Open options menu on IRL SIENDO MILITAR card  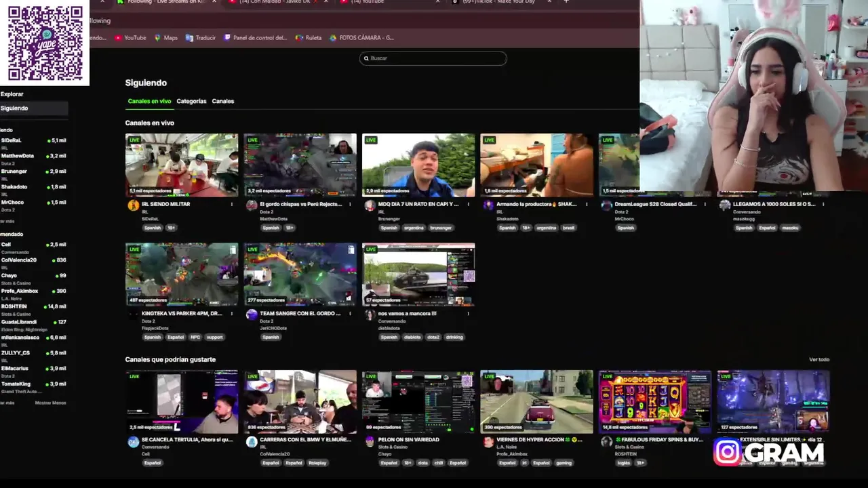232,204
